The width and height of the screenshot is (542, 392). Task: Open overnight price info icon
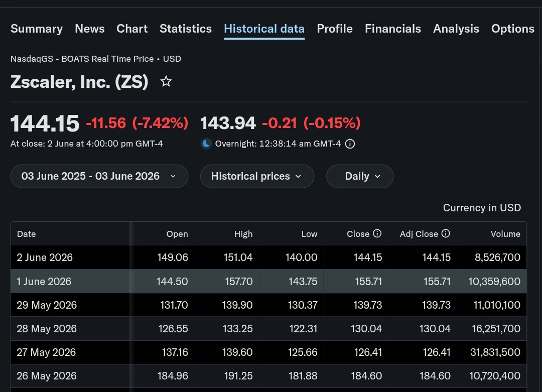[350, 144]
